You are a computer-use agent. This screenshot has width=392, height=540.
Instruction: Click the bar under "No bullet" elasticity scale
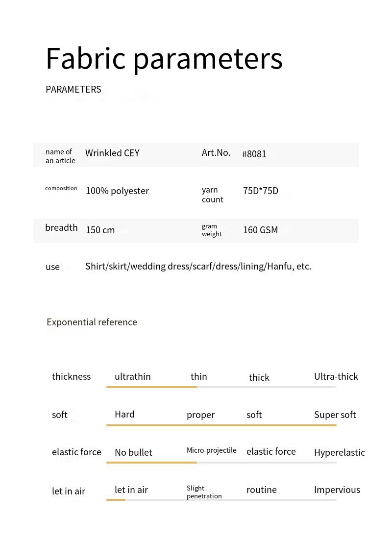coord(151,462)
